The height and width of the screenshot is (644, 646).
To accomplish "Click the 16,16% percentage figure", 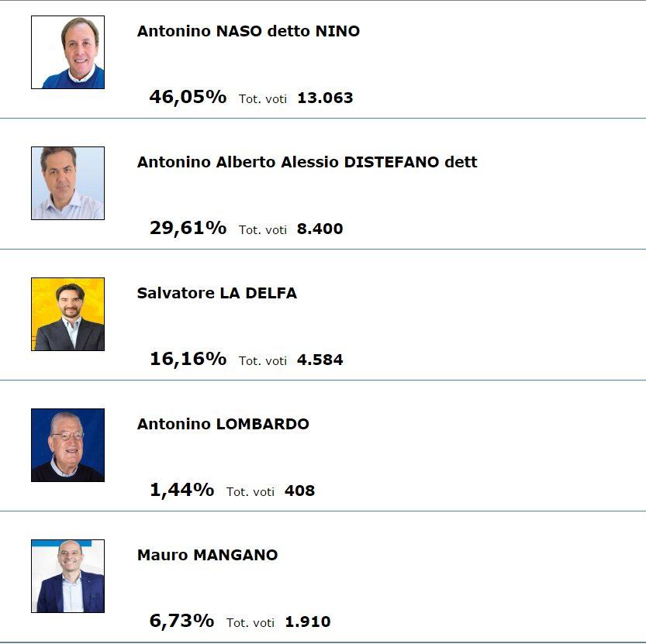I will (x=188, y=359).
